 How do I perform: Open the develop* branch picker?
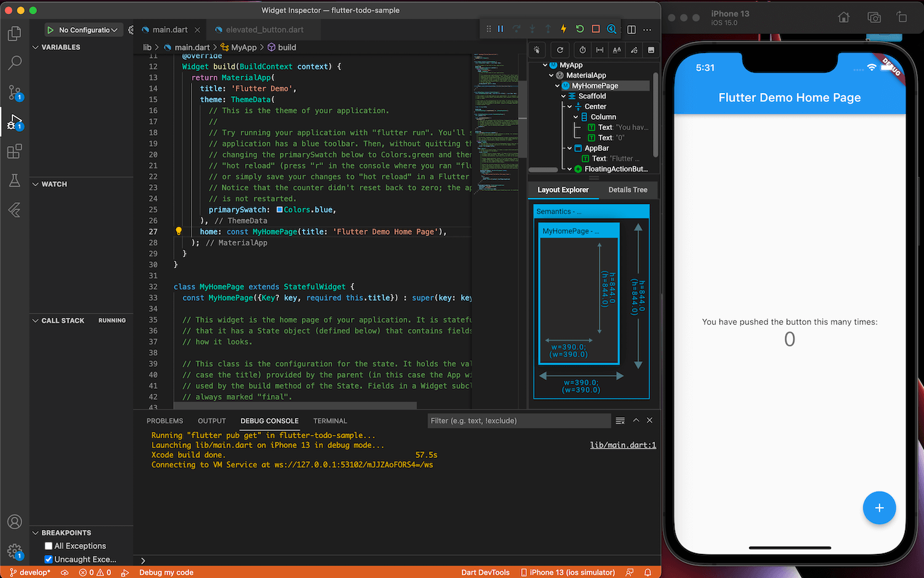click(x=30, y=572)
